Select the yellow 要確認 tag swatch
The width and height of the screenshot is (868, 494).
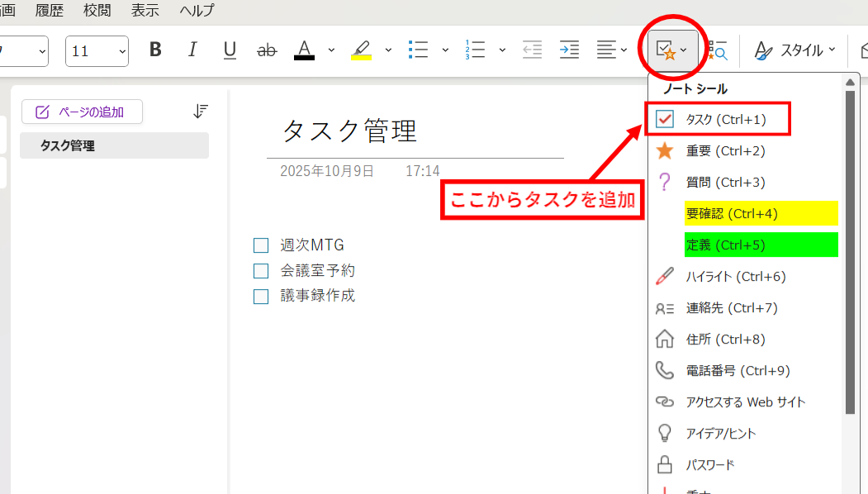732,213
